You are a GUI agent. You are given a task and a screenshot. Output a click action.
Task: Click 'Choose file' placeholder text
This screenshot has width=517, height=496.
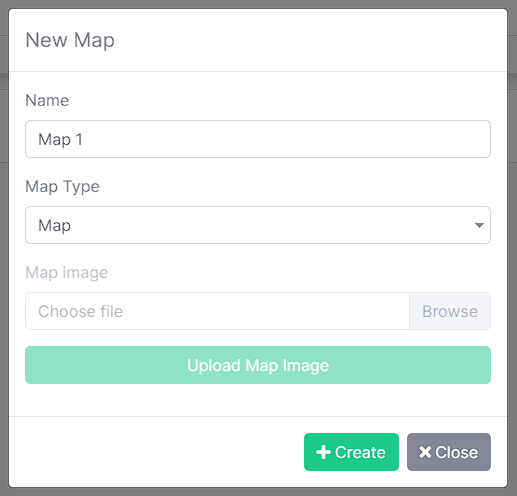(x=80, y=311)
